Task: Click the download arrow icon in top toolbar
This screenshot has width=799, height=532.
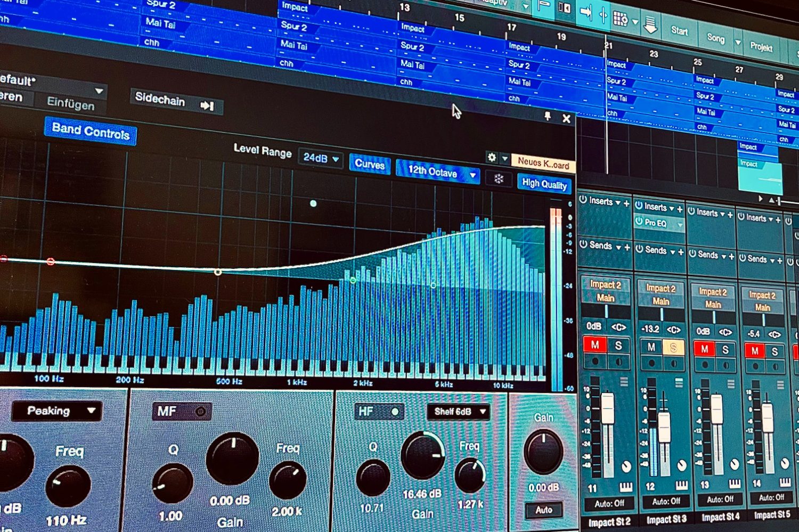Action: tap(650, 24)
